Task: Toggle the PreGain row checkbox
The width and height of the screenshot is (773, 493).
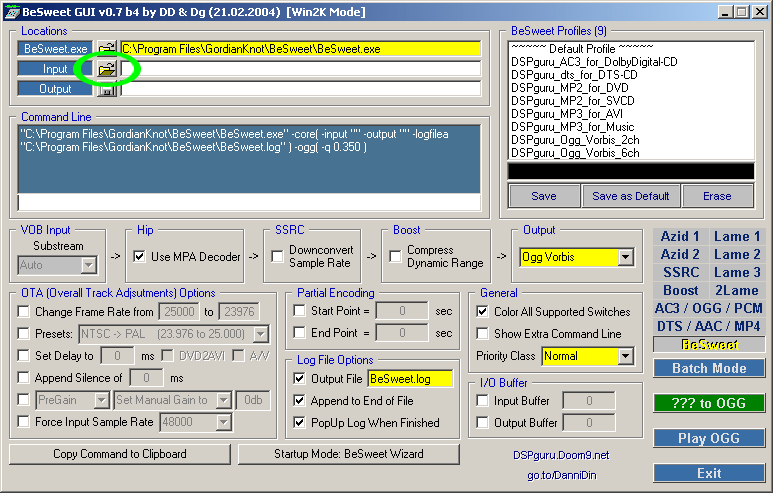Action: [23, 399]
